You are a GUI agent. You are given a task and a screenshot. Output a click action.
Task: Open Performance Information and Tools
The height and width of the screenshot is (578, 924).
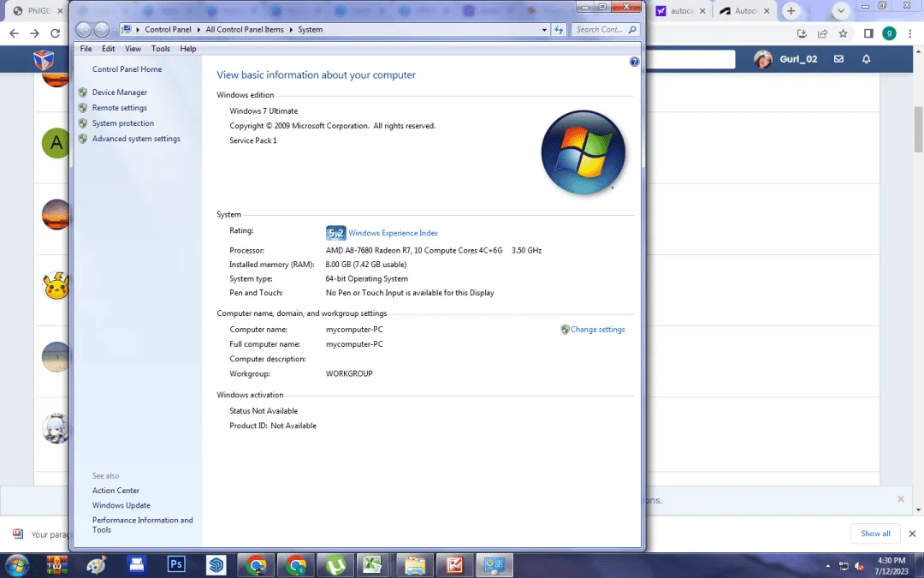(x=142, y=525)
